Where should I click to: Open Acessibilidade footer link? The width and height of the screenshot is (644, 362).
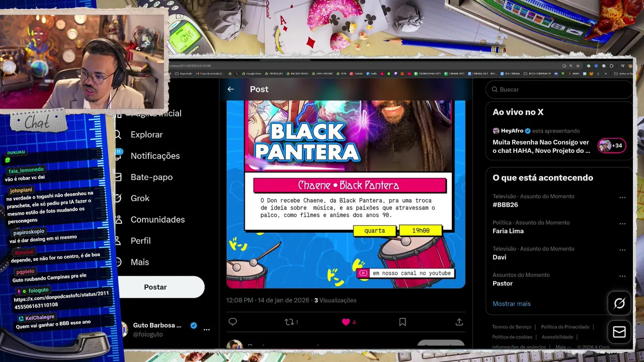coord(557,337)
